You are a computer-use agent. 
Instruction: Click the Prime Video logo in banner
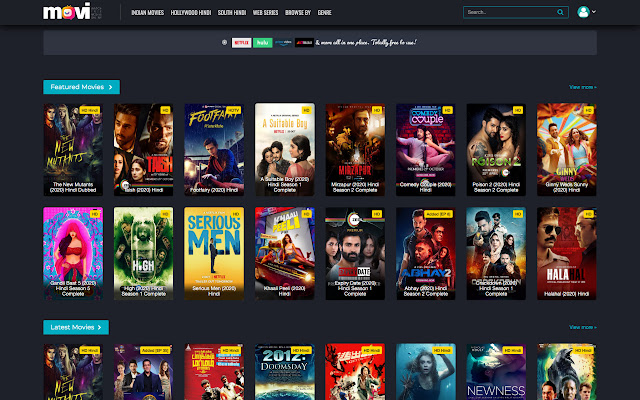tap(283, 42)
